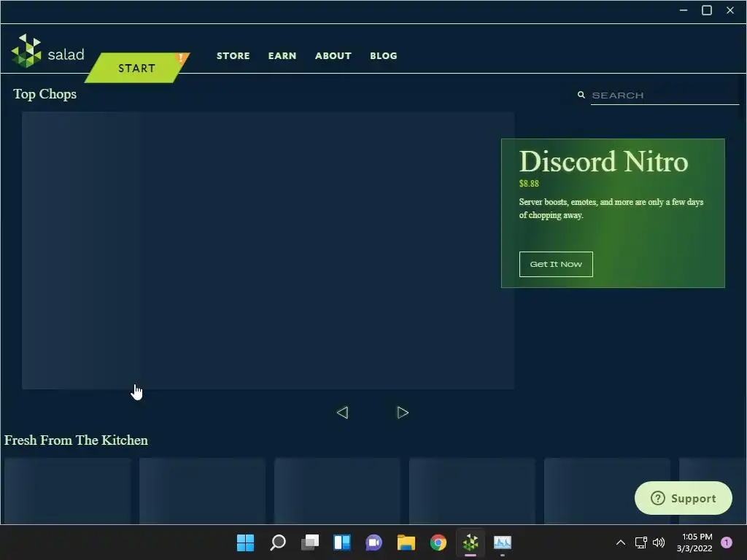Click the large Top Chops banner placeholder
The height and width of the screenshot is (560, 747).
(268, 251)
